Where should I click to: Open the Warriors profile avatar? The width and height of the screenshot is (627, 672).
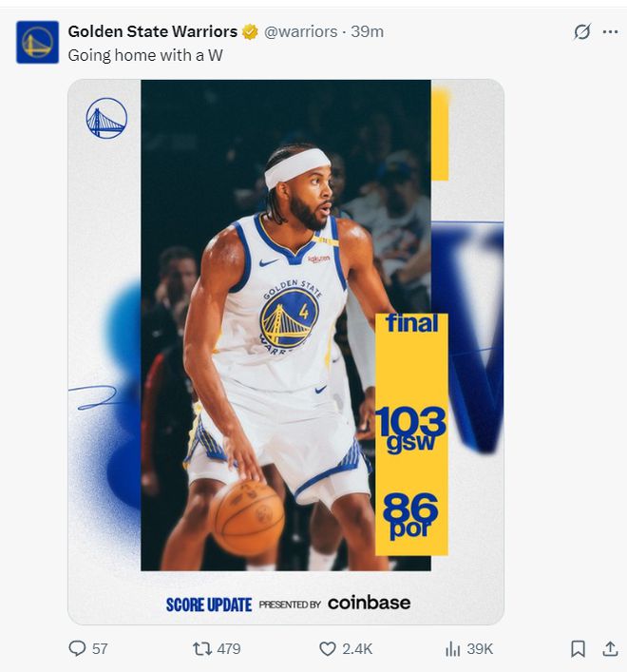(x=37, y=42)
